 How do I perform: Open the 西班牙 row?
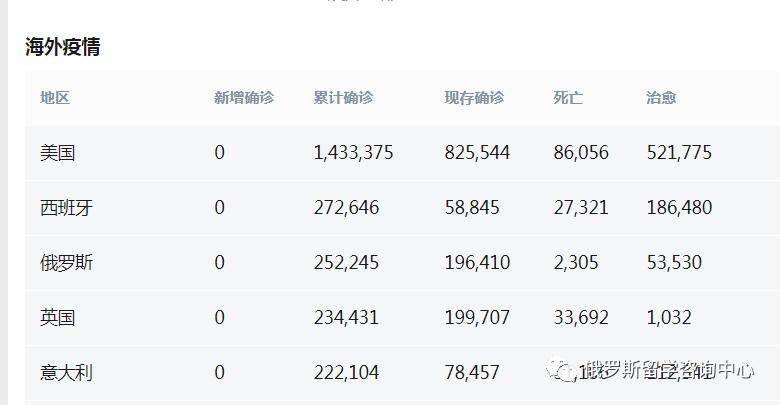coord(67,208)
